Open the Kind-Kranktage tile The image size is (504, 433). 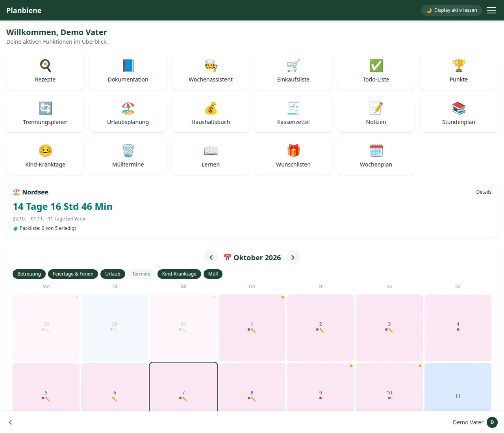coord(45,157)
